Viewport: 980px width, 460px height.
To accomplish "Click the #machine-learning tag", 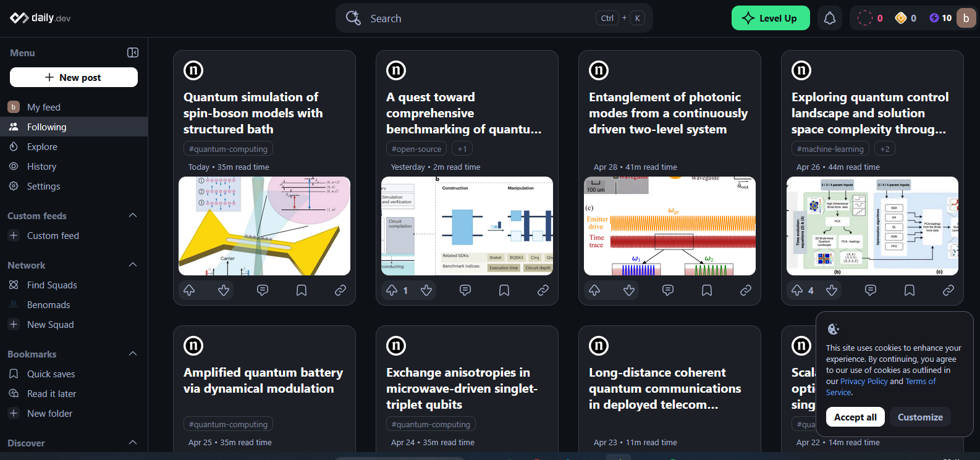I will click(830, 149).
